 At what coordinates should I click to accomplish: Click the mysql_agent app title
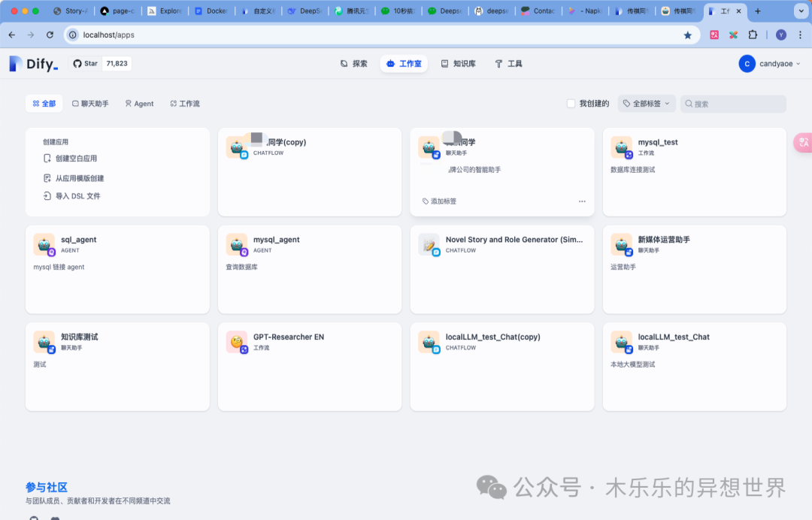coord(276,240)
